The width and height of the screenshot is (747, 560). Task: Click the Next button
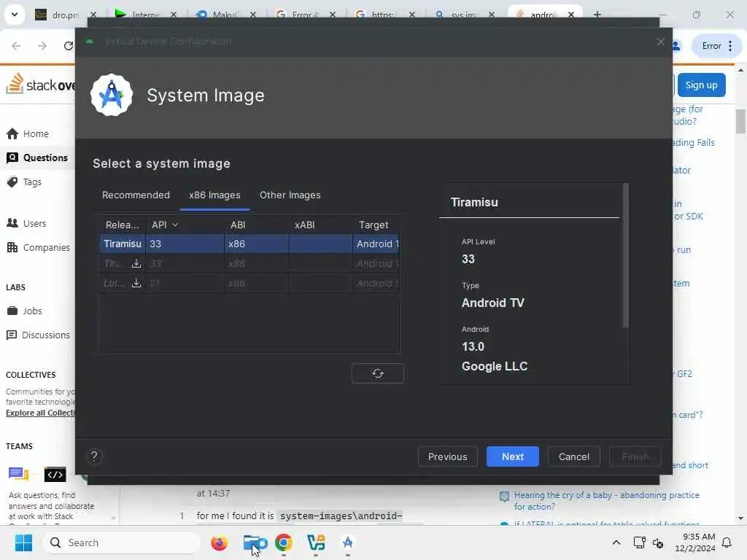pos(513,456)
